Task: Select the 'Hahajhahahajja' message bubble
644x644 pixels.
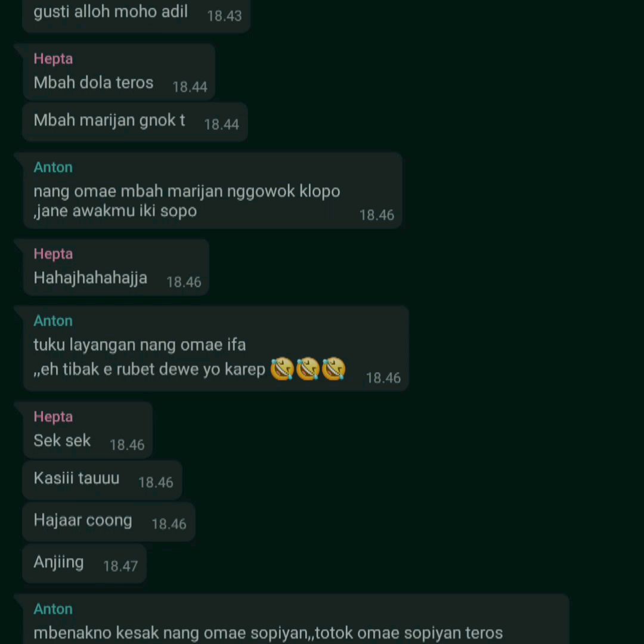Action: click(x=116, y=267)
